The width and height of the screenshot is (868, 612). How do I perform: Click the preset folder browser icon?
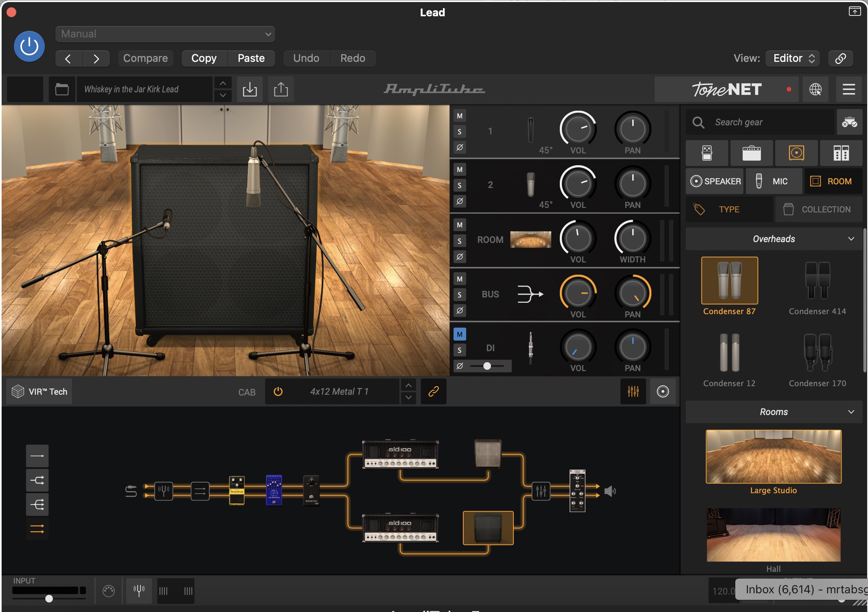62,89
